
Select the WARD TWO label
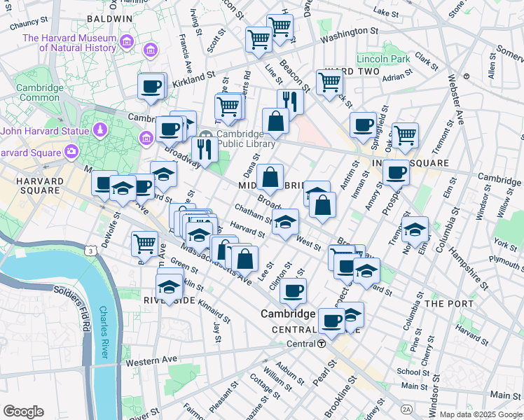pos(353,71)
